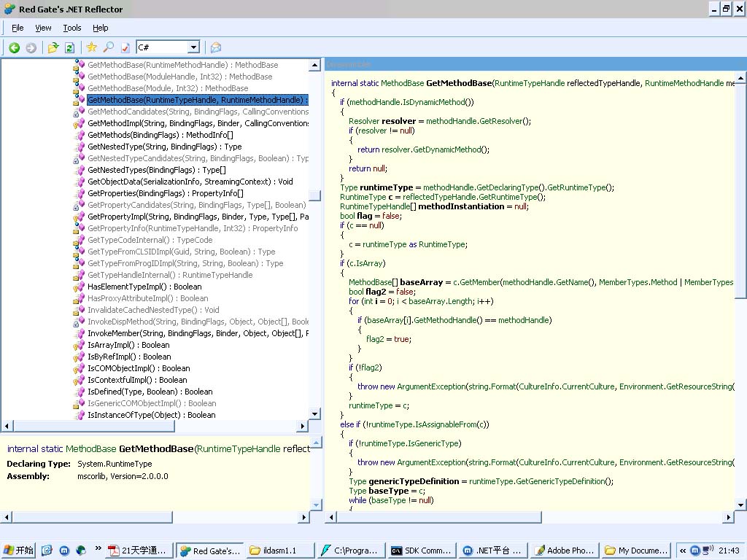The height and width of the screenshot is (560, 747).
Task: Select GetMethods(BindingFlags) : MethodInfo[] item
Action: tap(160, 135)
